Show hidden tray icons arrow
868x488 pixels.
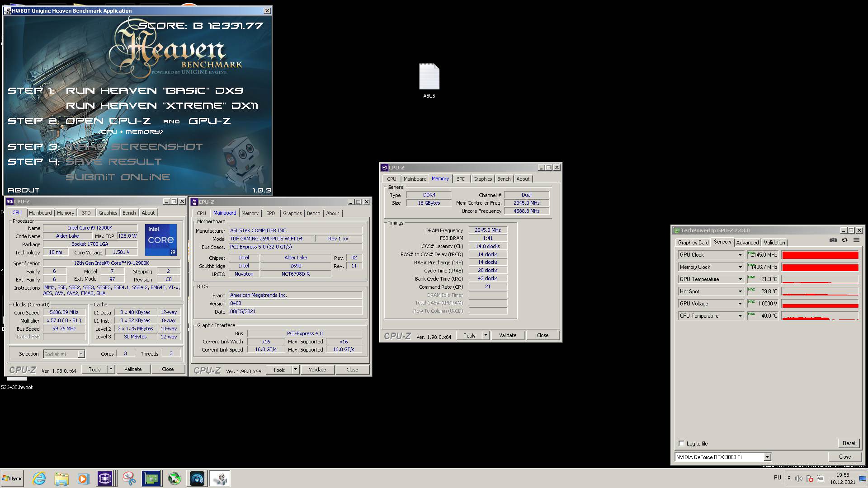point(789,478)
